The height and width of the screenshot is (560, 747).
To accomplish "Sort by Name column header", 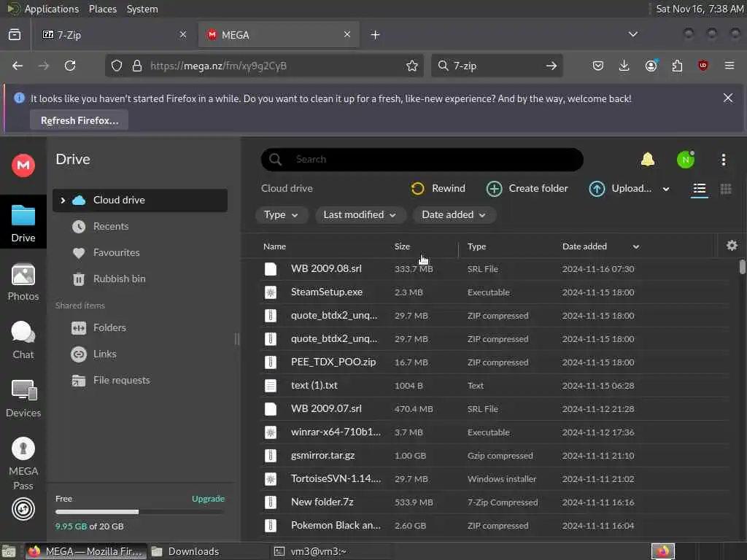I will [274, 246].
